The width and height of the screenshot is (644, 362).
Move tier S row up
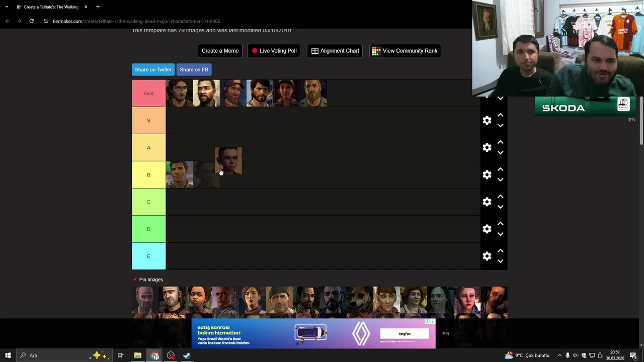[x=500, y=115]
